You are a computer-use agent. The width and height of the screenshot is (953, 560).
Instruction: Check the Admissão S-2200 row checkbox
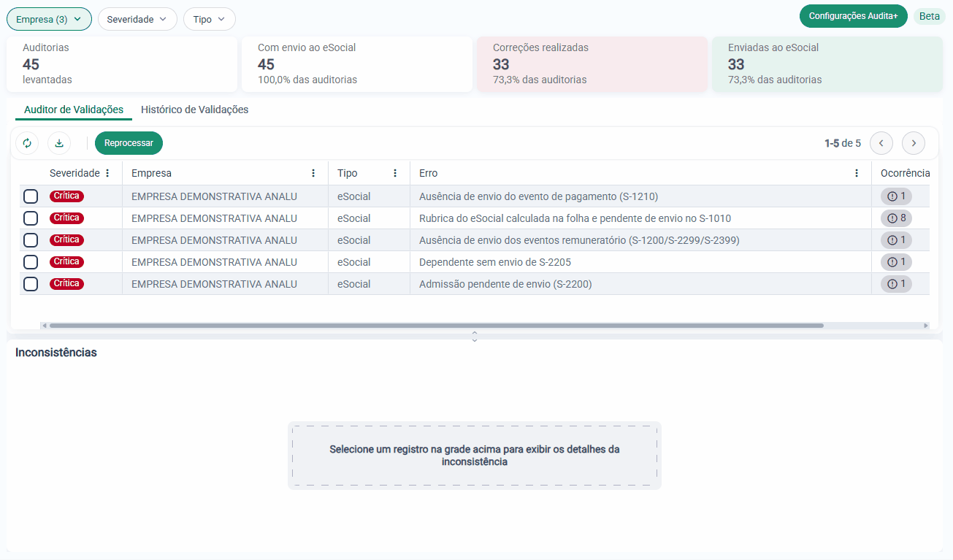click(x=31, y=284)
